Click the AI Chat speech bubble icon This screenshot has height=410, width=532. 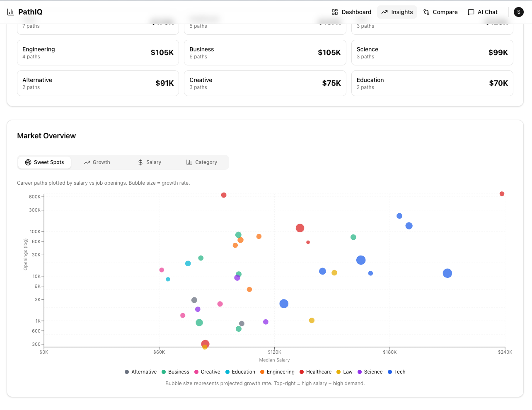click(x=471, y=12)
